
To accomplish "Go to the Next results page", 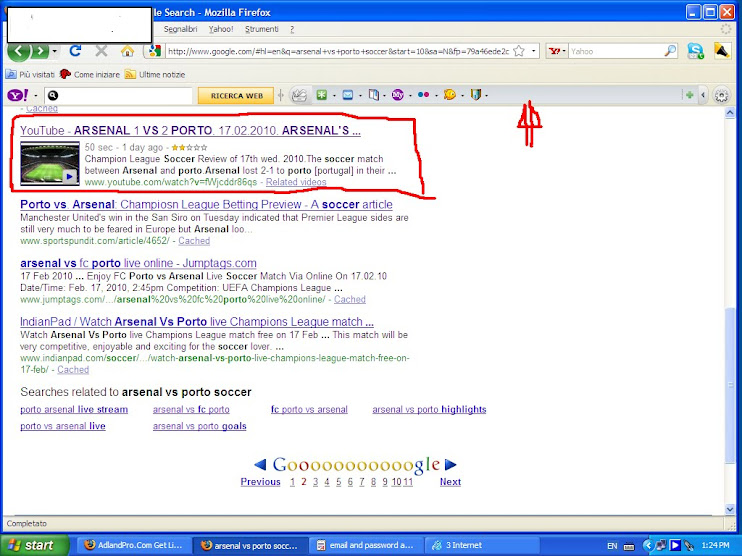I will point(450,482).
